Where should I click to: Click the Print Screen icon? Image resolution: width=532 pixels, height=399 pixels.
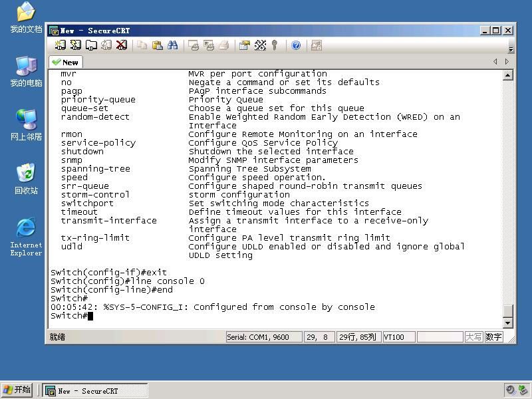pos(194,45)
